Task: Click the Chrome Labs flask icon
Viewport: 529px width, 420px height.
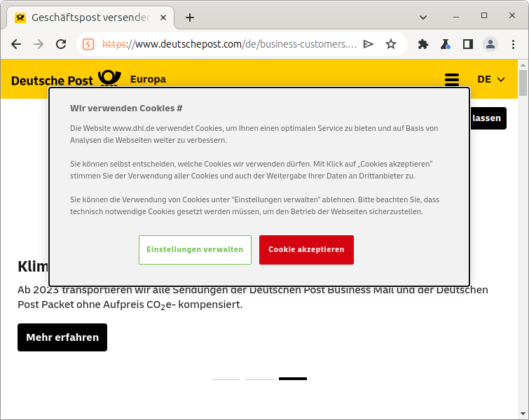Action: click(446, 44)
